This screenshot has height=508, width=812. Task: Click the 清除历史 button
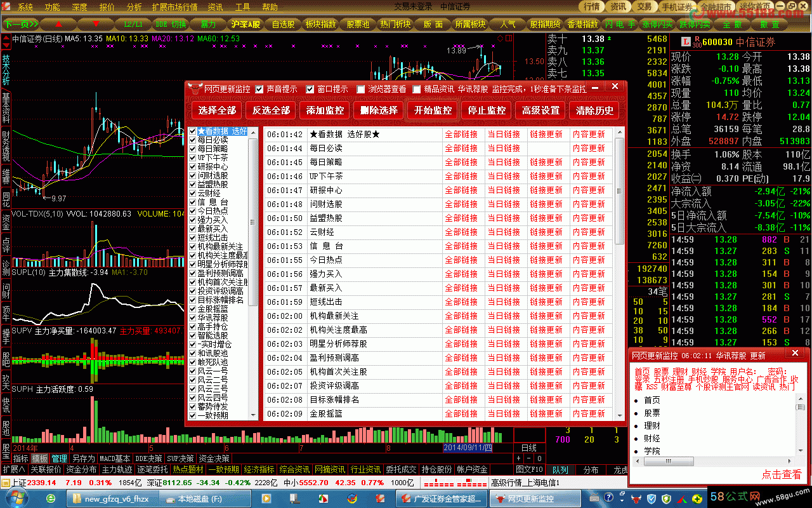pyautogui.click(x=594, y=110)
